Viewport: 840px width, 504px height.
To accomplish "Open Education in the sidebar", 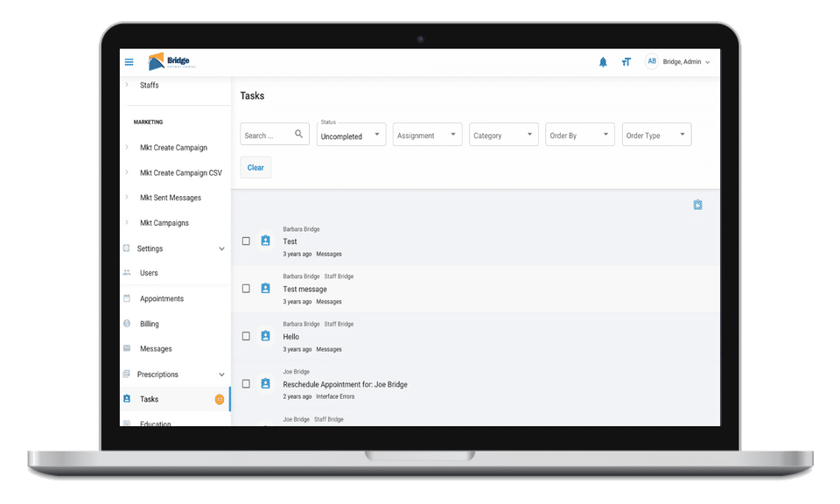I will pyautogui.click(x=156, y=423).
